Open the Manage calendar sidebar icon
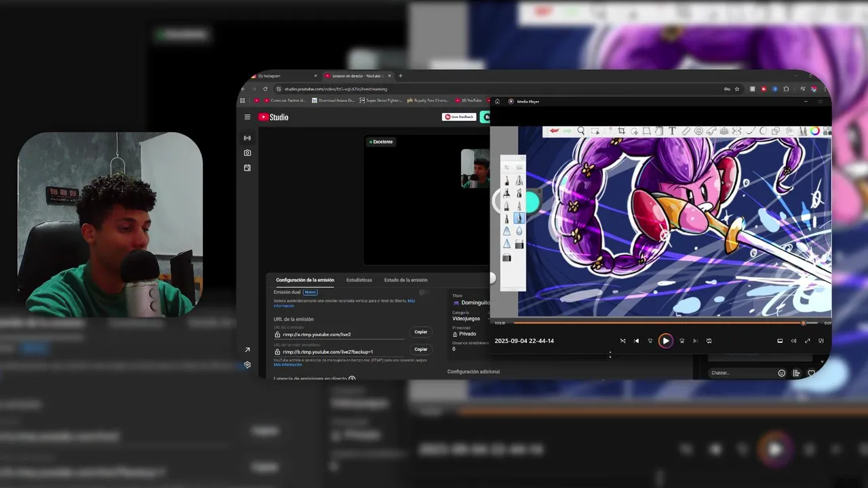868x488 pixels. [248, 168]
